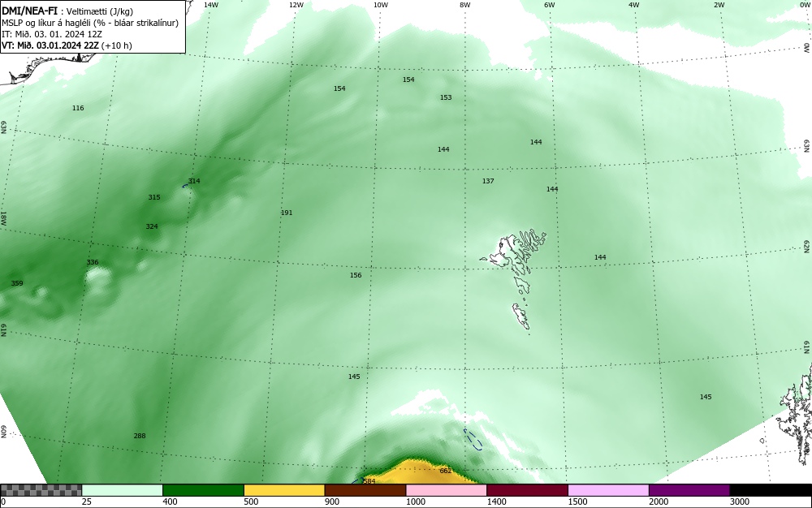Click the 137 value label
The image size is (812, 508).
[x=488, y=181]
